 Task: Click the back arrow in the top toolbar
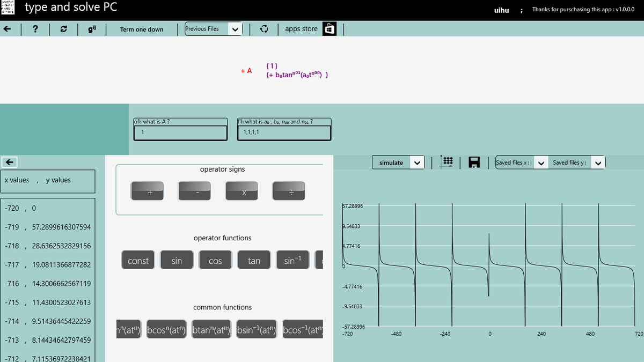pos(6,29)
